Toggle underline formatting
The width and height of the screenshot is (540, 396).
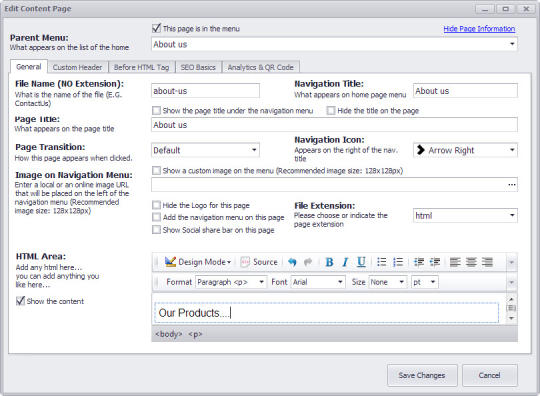[x=361, y=262]
